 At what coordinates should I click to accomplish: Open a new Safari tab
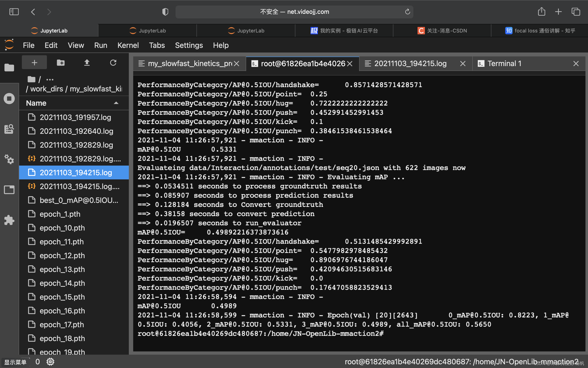558,12
